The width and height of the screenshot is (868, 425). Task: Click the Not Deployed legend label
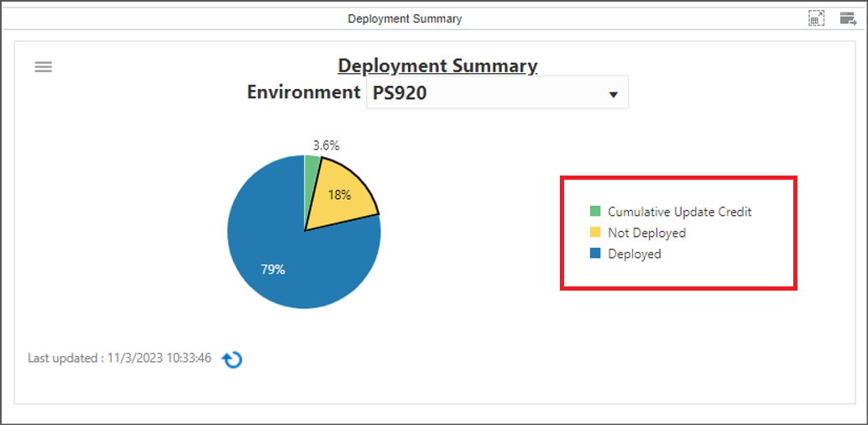tap(646, 233)
